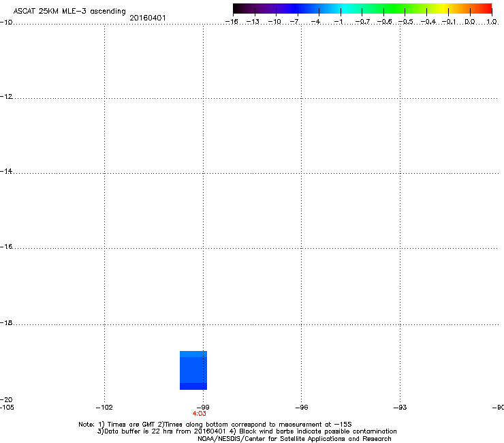Image resolution: width=504 pixels, height=443 pixels.
Task: Click the date text '20160401' under the title
Action: [x=148, y=18]
